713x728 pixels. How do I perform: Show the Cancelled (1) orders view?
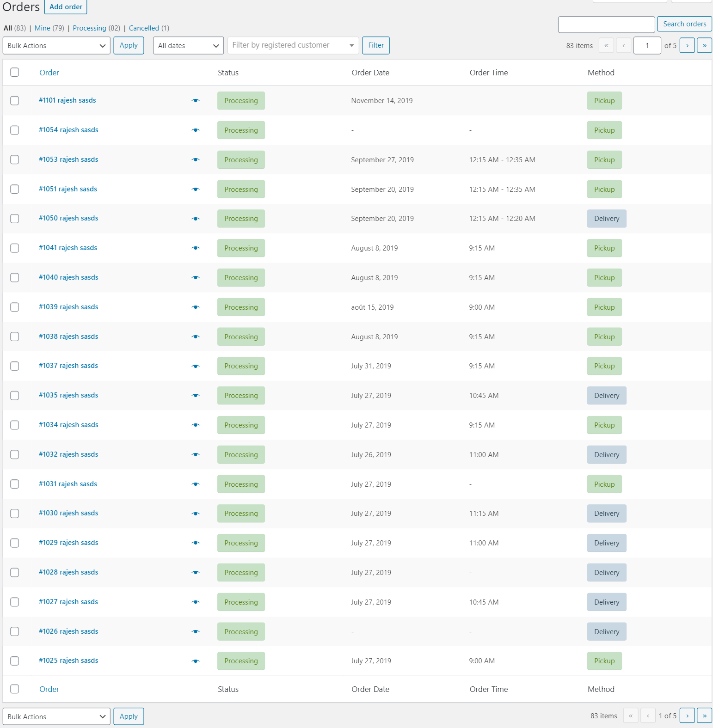(x=143, y=28)
